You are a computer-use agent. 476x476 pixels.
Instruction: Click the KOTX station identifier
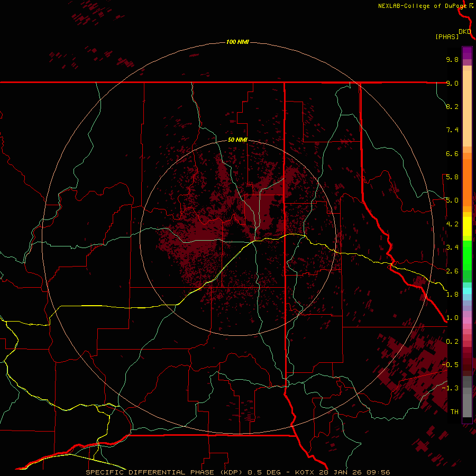tap(305, 472)
